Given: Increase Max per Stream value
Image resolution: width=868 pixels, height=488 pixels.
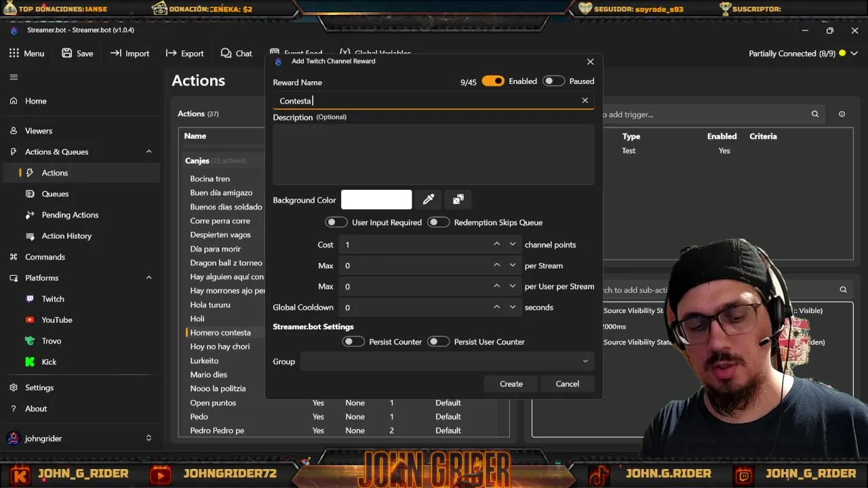Looking at the screenshot, I should (x=497, y=266).
